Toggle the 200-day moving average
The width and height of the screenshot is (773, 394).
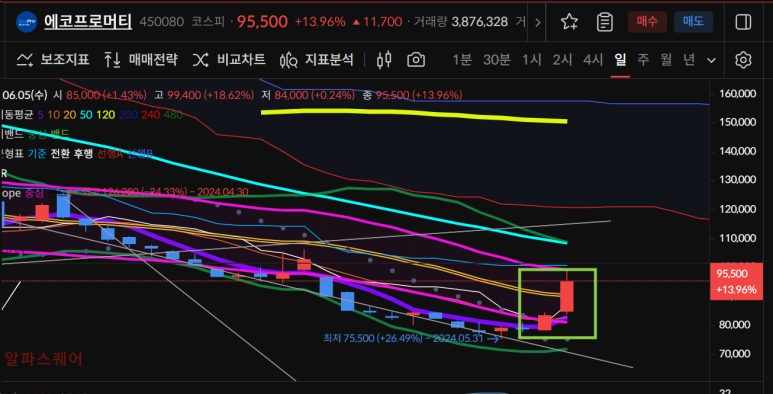tap(128, 115)
